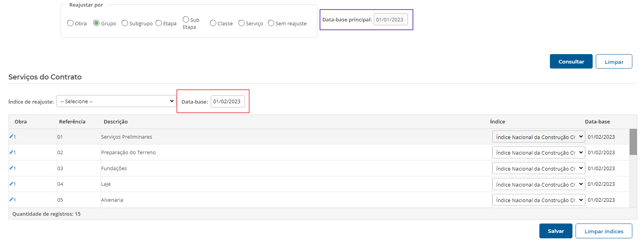
Task: Click the Limpar índices button
Action: click(604, 231)
